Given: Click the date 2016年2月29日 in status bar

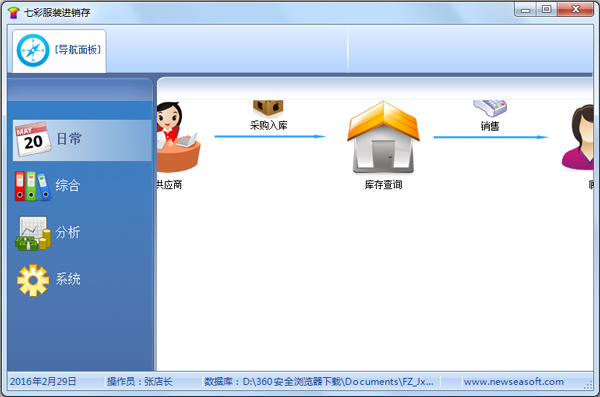Looking at the screenshot, I should coord(43,382).
